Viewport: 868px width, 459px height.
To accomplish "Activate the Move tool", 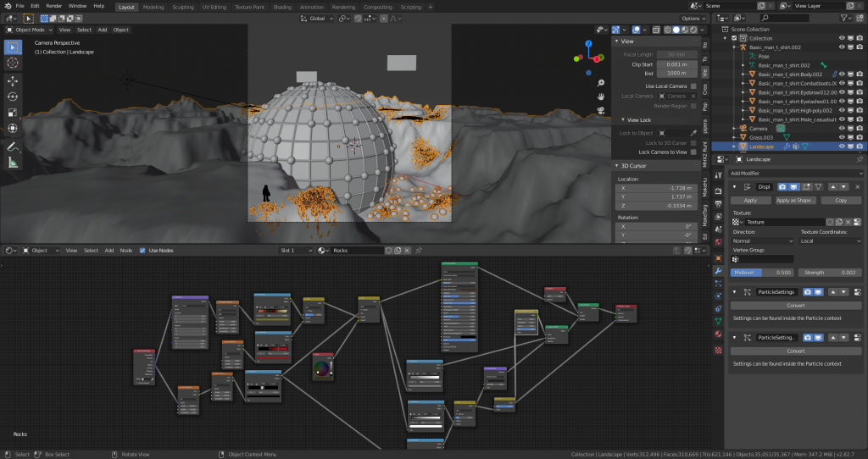I will coord(14,81).
